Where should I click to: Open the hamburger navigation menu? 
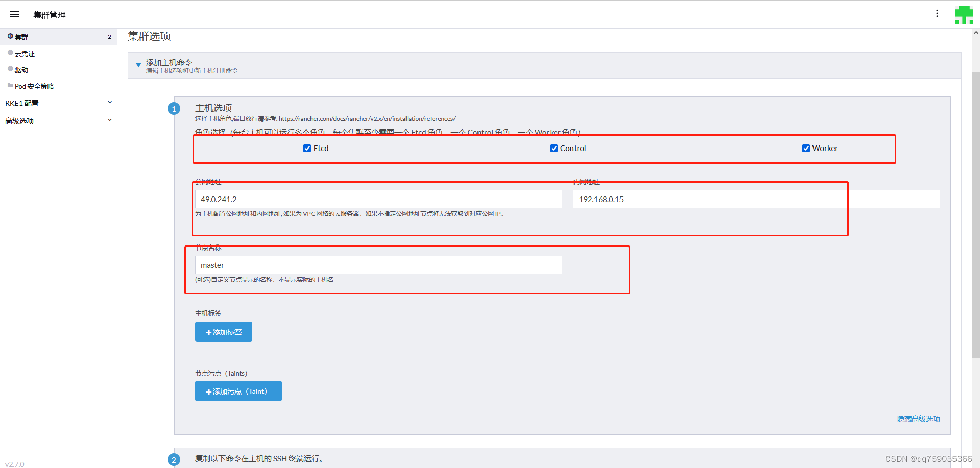click(x=14, y=14)
